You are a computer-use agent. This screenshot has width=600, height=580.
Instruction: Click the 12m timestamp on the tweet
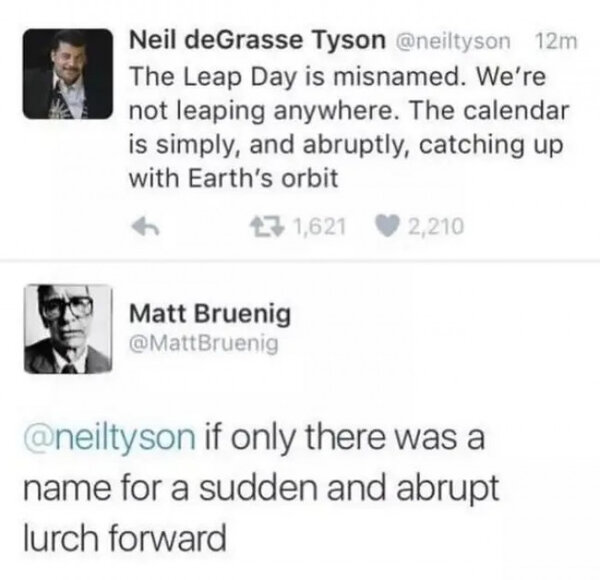point(551,42)
